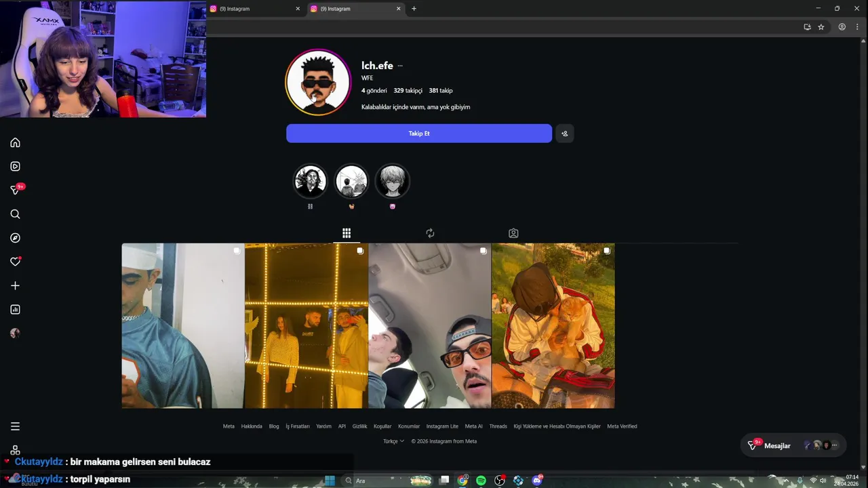Open Reels from the sidebar
This screenshot has height=488, width=868.
coord(15,166)
